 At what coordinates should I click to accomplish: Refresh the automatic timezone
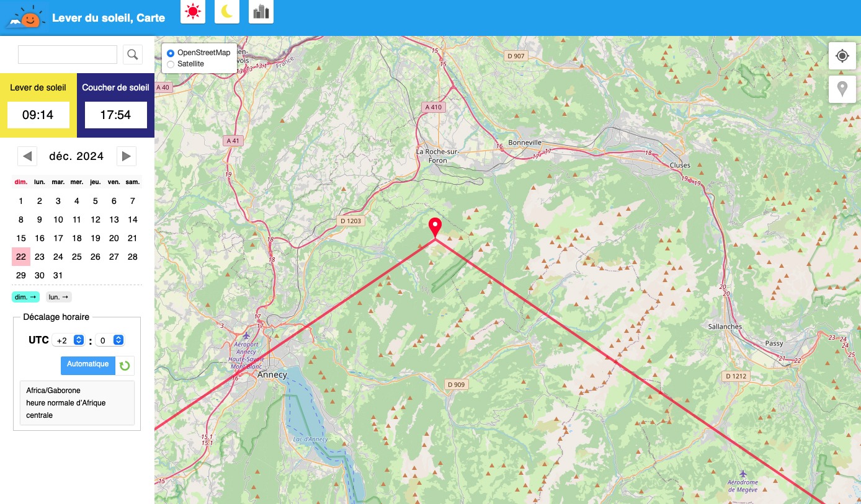125,366
